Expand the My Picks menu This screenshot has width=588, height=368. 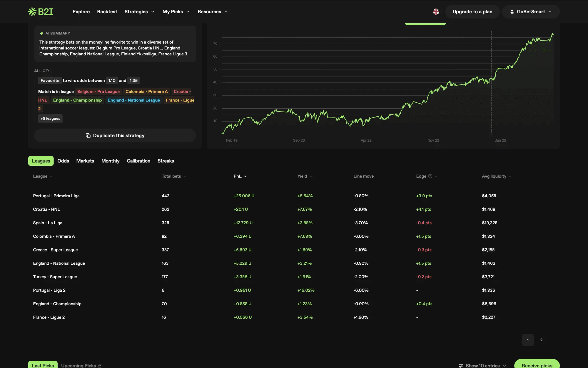coord(176,11)
